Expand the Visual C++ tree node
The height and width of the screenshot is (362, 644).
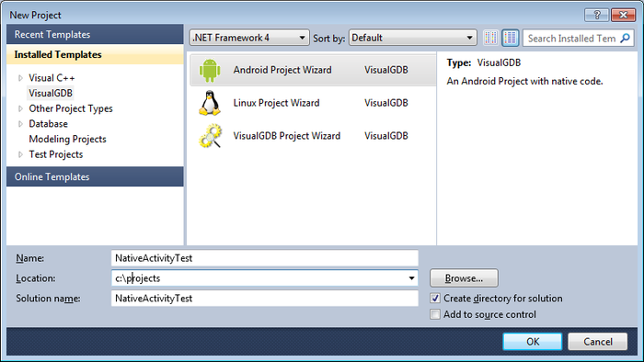pyautogui.click(x=20, y=78)
